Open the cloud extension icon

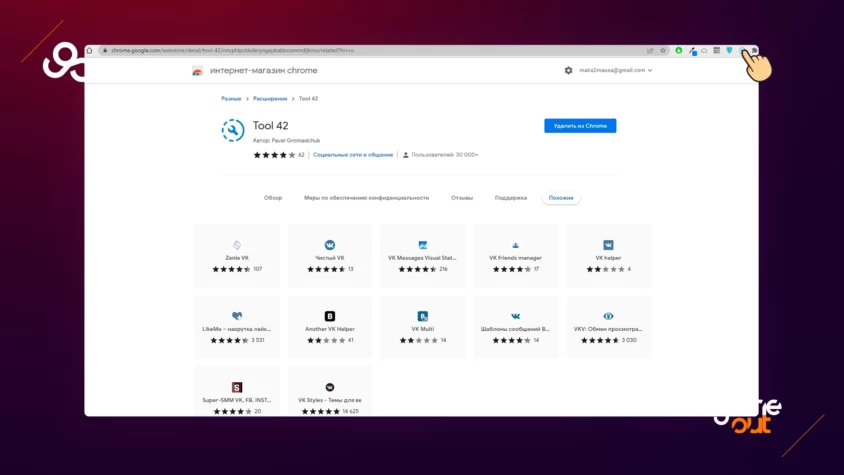coord(704,50)
